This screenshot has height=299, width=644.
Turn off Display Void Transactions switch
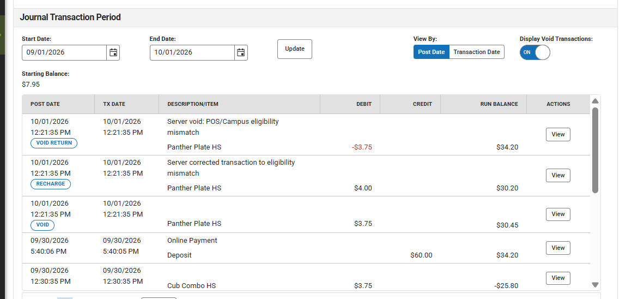pos(534,52)
